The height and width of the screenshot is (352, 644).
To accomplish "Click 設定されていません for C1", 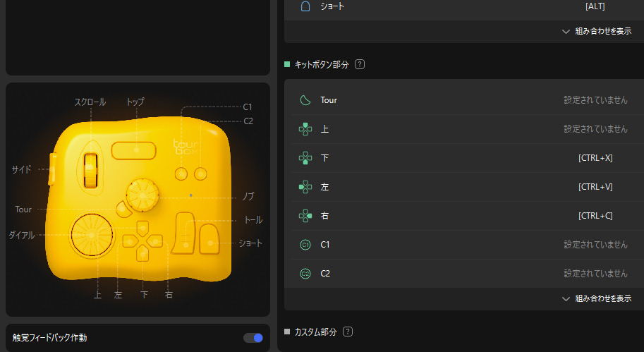I will pyautogui.click(x=595, y=245).
